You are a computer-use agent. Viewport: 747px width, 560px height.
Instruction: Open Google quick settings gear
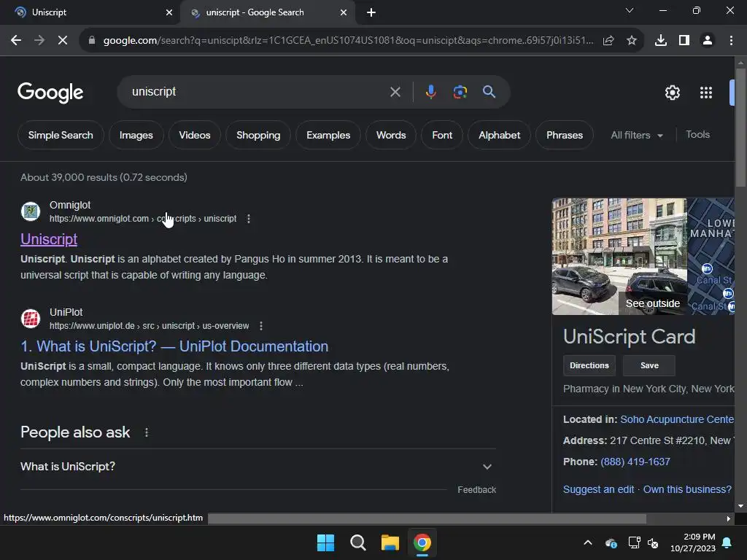(672, 93)
